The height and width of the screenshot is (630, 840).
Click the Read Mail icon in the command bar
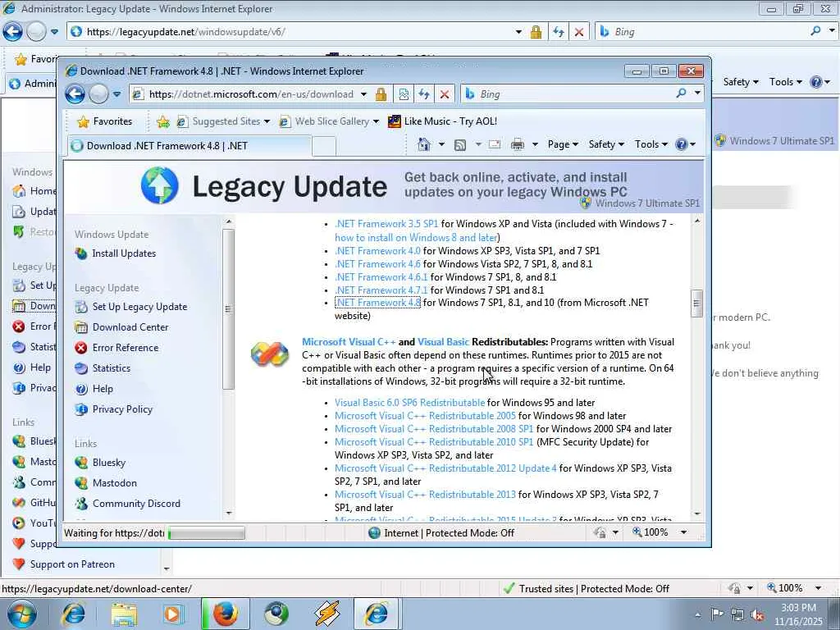click(x=495, y=144)
